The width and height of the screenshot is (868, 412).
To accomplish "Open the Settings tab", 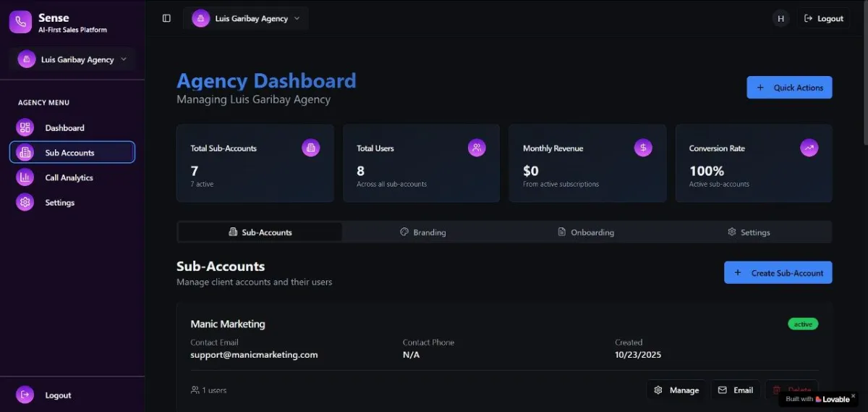I will click(749, 232).
